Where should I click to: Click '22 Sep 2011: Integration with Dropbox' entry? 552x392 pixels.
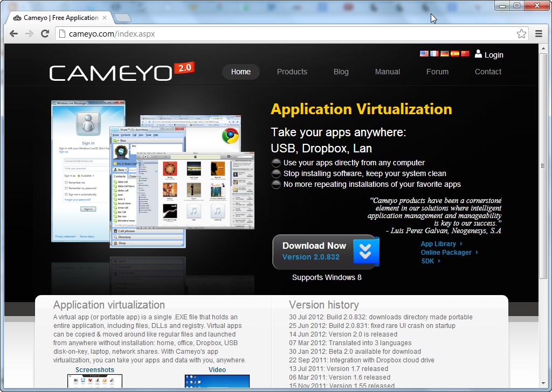coord(362,360)
